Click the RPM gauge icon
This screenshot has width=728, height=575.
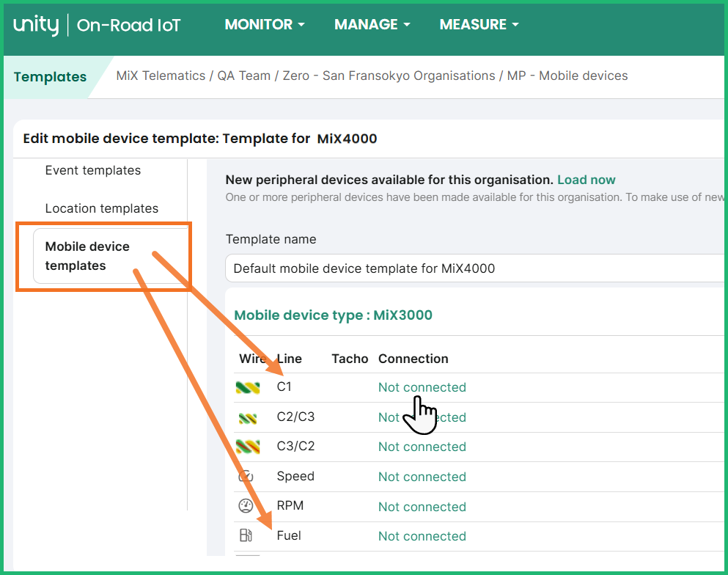246,506
